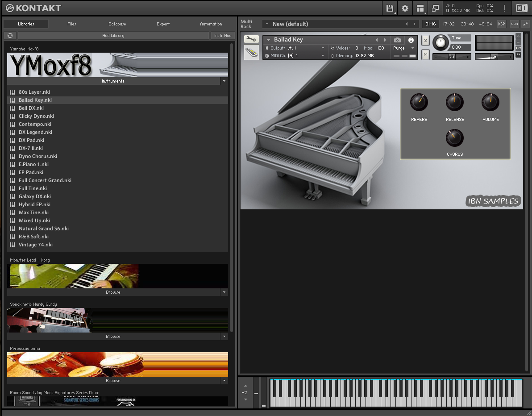Expand the YMoxf8 Instruments dropdown arrow
This screenshot has height=416, width=532.
(224, 81)
